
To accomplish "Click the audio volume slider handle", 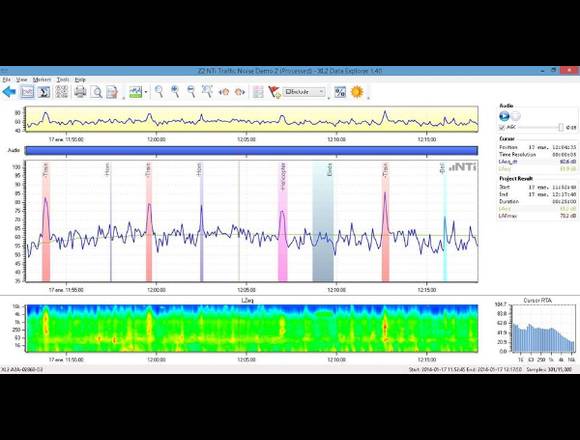I will click(561, 127).
